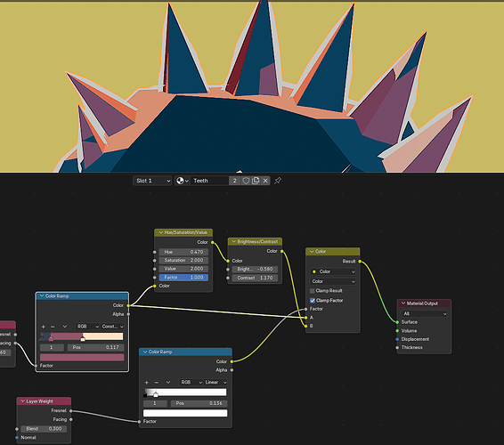Unlink the Teeth material with X icon
The image size is (504, 445).
pyautogui.click(x=265, y=181)
